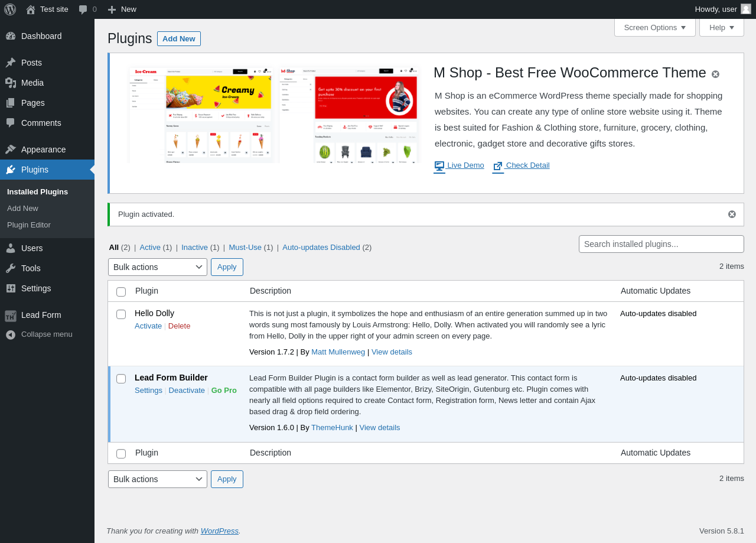Click the Test site home icon
756x543 pixels.
(30, 9)
